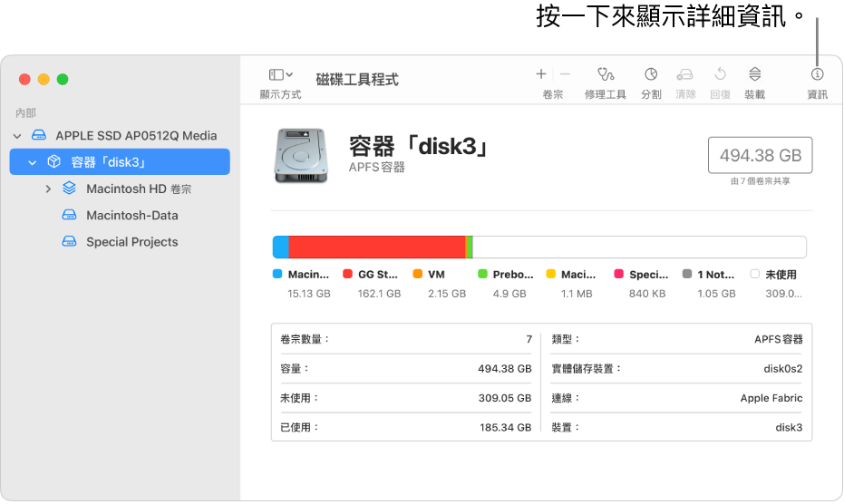Click the remove volume minus icon

(565, 74)
